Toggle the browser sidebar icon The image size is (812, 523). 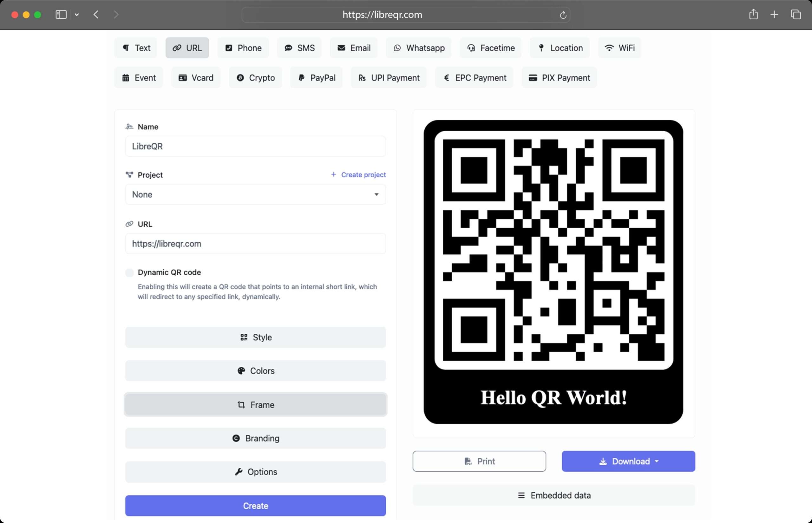pyautogui.click(x=61, y=14)
